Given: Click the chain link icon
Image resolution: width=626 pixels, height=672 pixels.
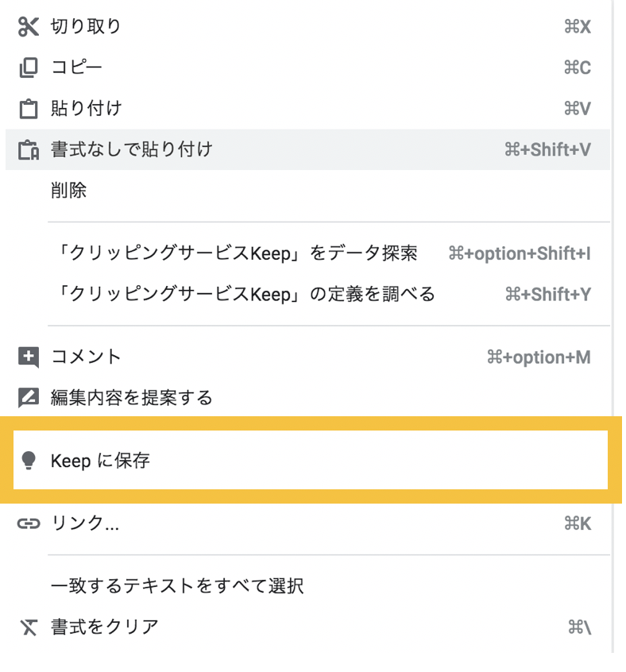Looking at the screenshot, I should click(29, 523).
